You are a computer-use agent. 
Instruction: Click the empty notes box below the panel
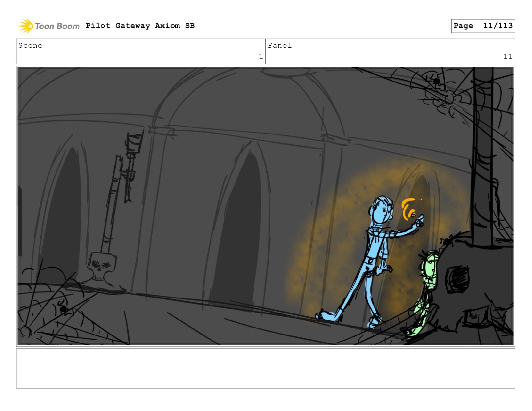pos(265,368)
